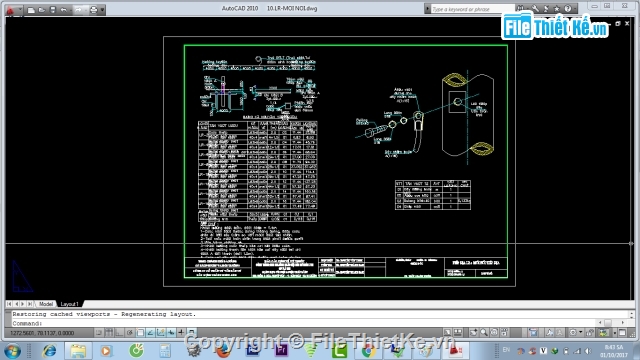
Task: Click the Plot printer icon
Action: tap(93, 10)
